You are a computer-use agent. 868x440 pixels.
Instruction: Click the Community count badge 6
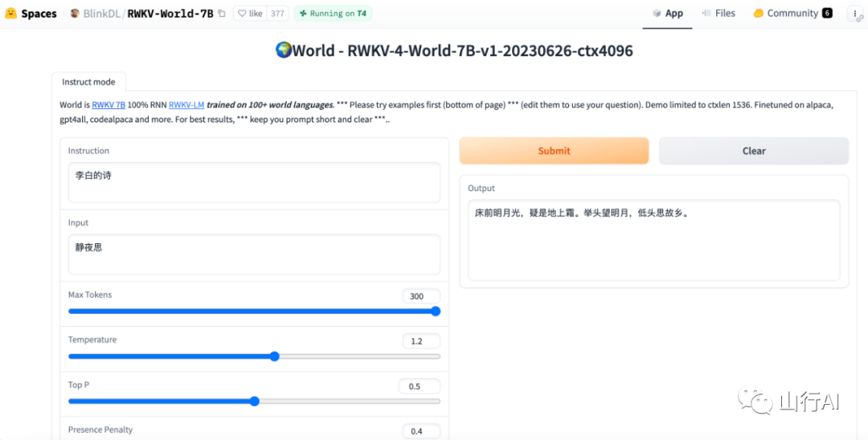[827, 14]
